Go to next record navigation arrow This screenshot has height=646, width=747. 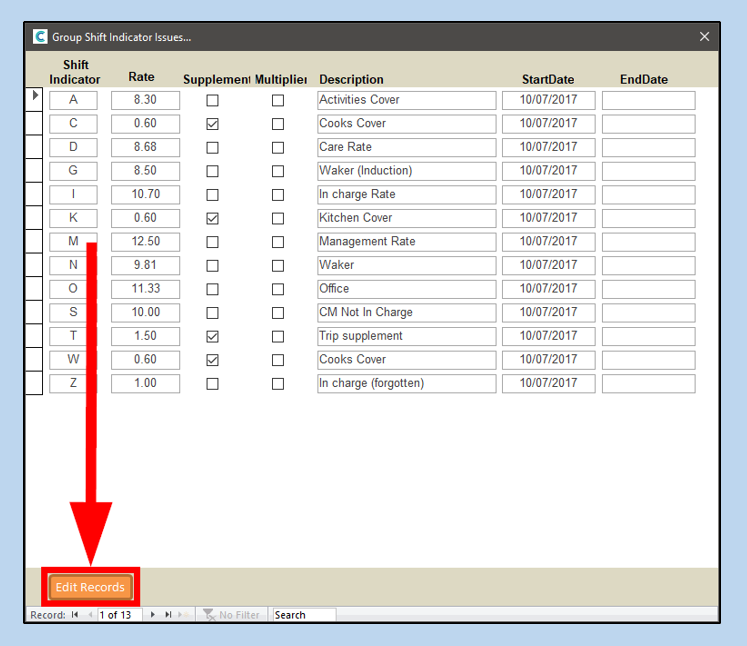tap(153, 615)
